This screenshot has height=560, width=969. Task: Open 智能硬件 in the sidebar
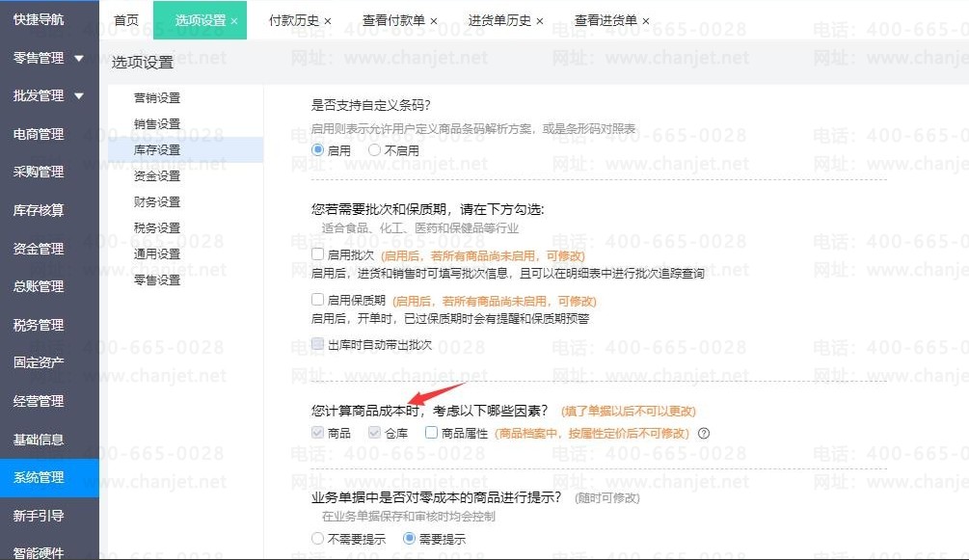point(39,552)
